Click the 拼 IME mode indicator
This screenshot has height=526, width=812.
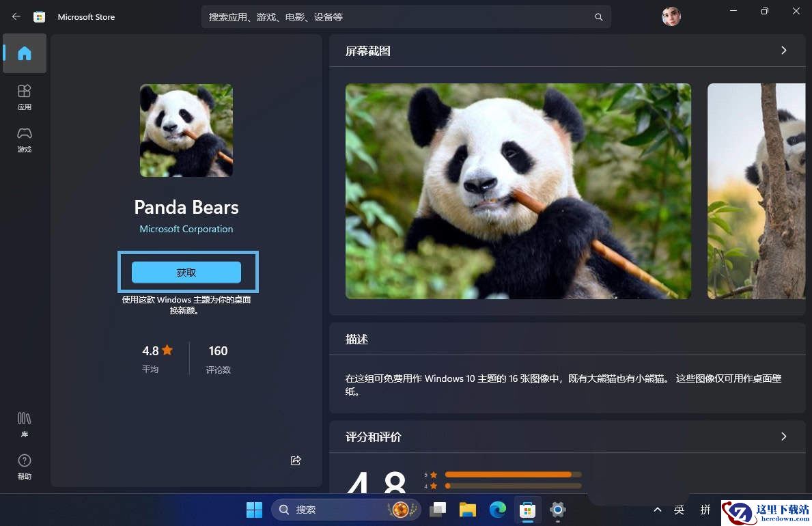pos(705,510)
